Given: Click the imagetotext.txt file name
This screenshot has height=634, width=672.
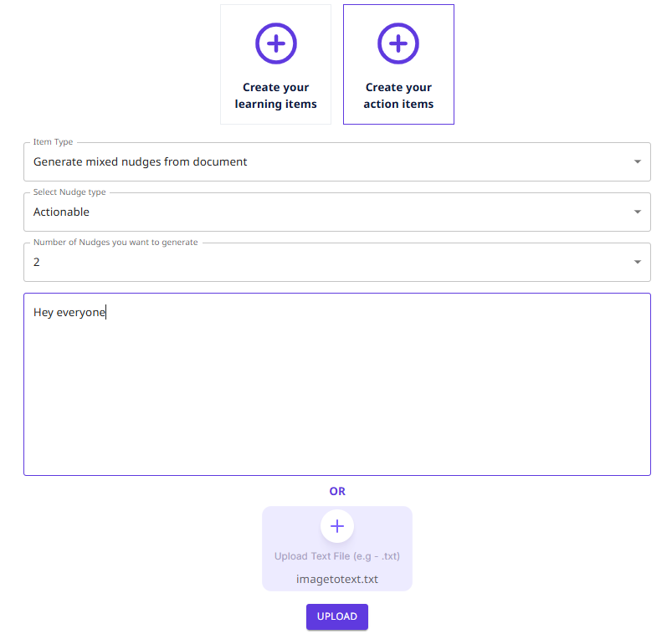Looking at the screenshot, I should point(336,579).
